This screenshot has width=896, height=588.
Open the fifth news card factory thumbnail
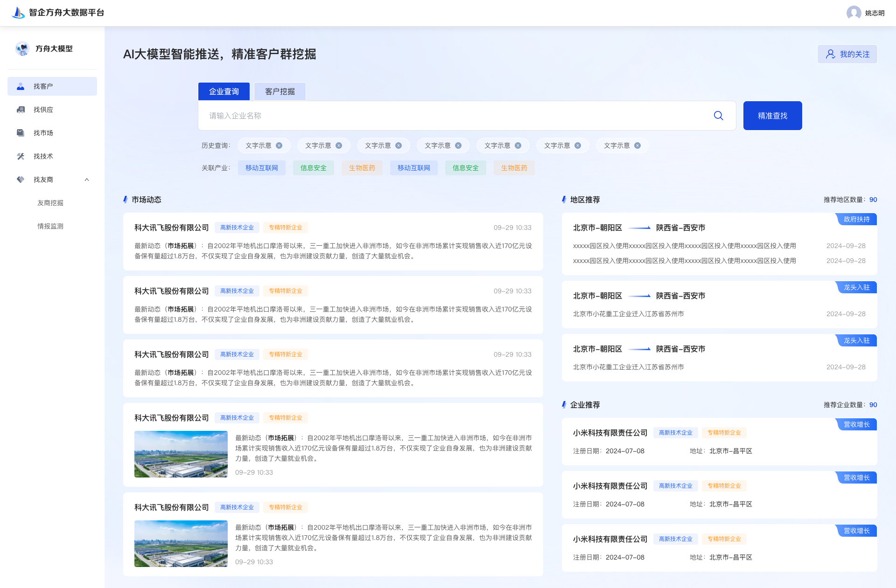pyautogui.click(x=181, y=544)
